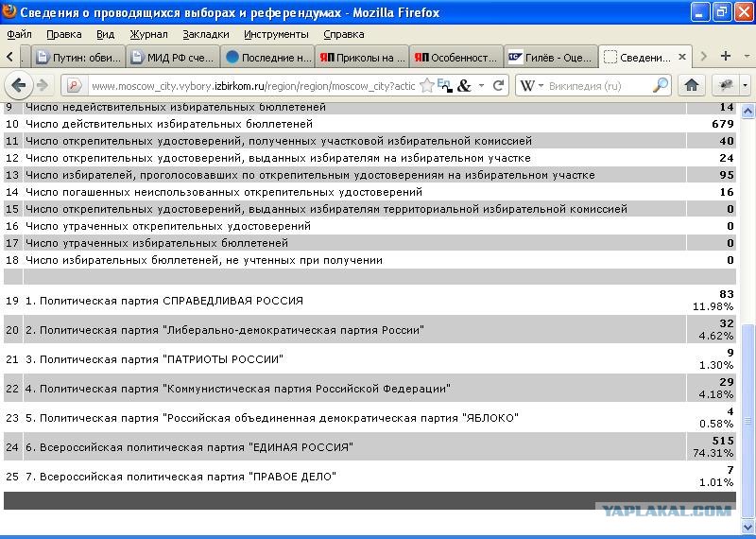756x539 pixels.
Task: Click row 13 value 95 for absentee voters
Action: pyautogui.click(x=727, y=175)
